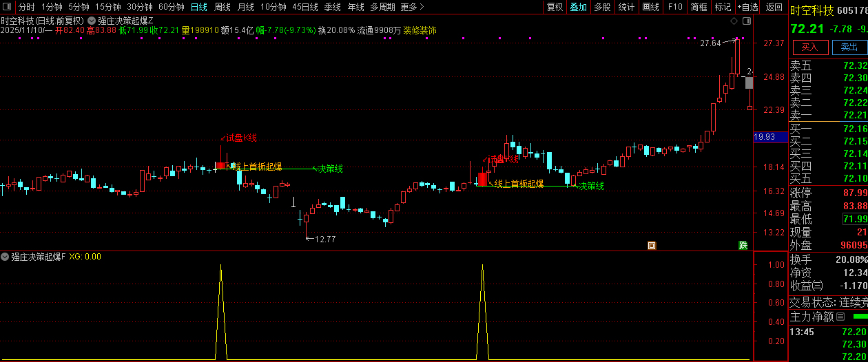868x362 pixels.
Task: Click the blue 19.93 price axis marker
Action: 769,137
